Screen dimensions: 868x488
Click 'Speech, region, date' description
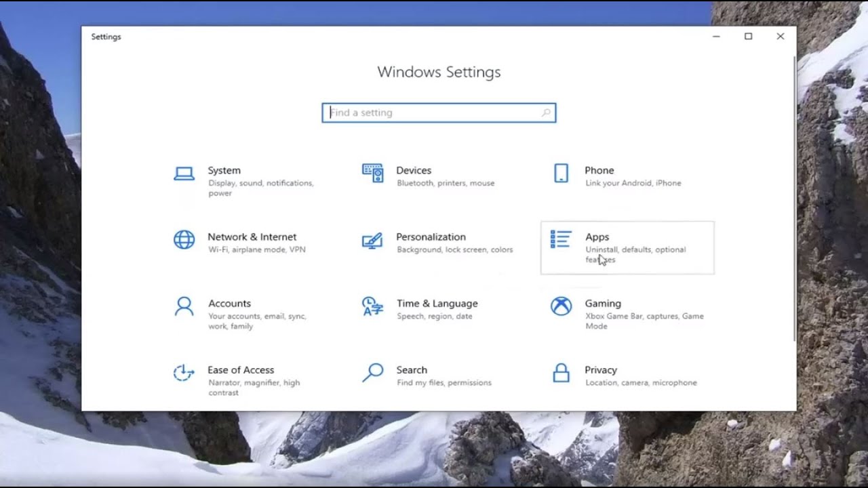pyautogui.click(x=435, y=316)
